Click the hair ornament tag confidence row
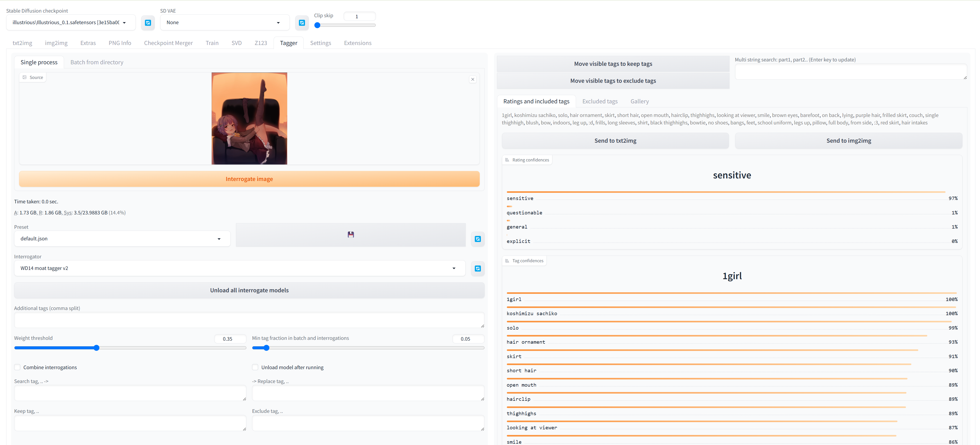The height and width of the screenshot is (445, 980). pyautogui.click(x=732, y=340)
